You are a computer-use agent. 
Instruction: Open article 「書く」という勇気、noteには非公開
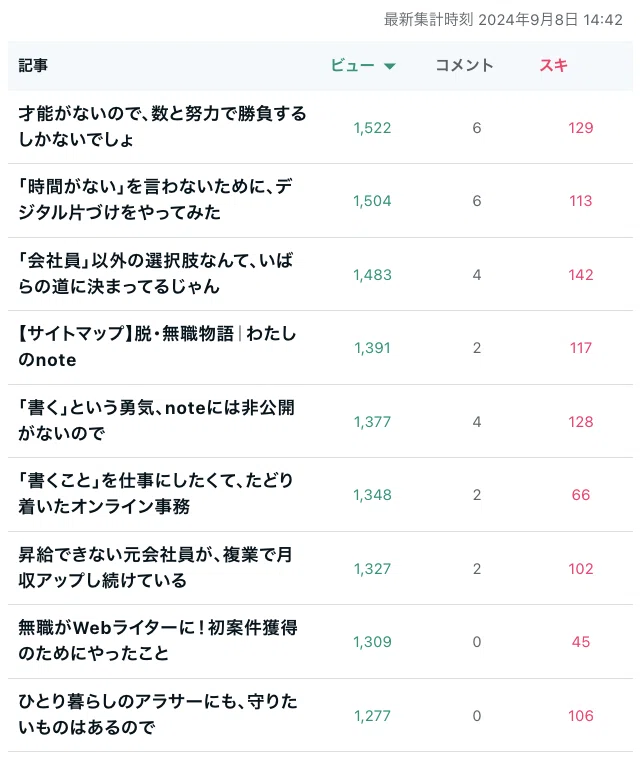[156, 420]
